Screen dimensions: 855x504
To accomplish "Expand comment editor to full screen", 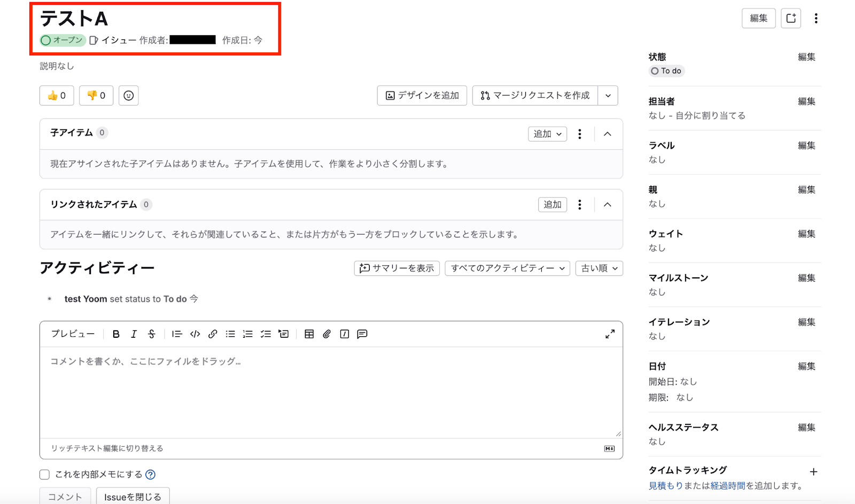I will click(610, 334).
